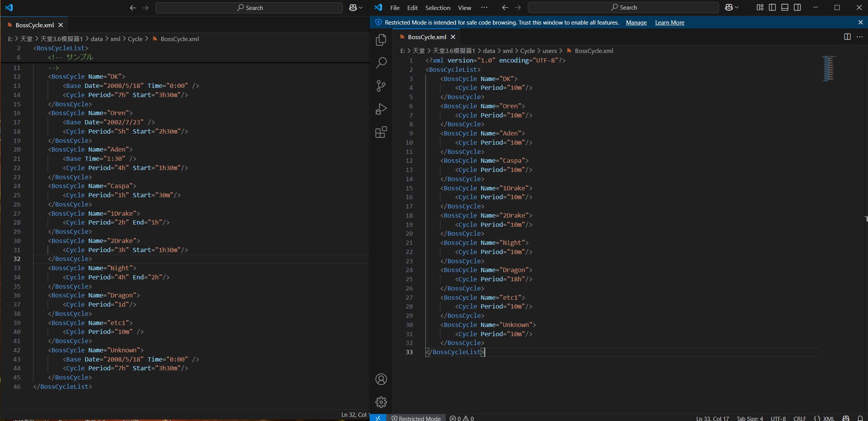This screenshot has width=868, height=421.
Task: Toggle the bottom Panel visibility
Action: tap(785, 8)
